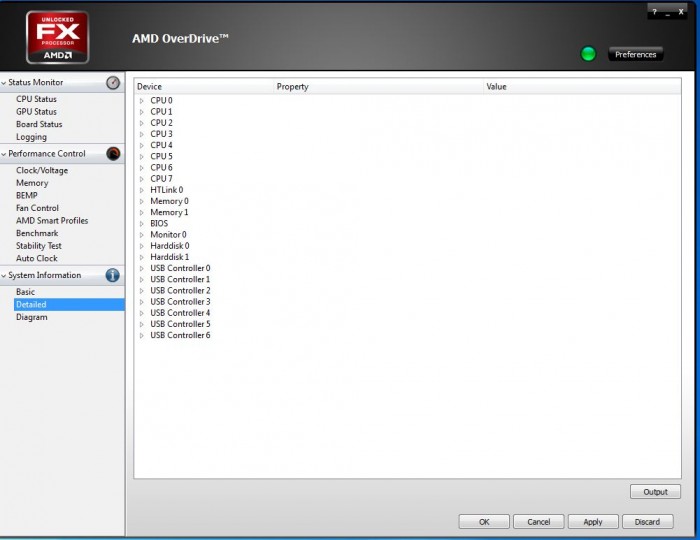Image resolution: width=700 pixels, height=540 pixels.
Task: Open the Preferences menu
Action: pos(635,54)
